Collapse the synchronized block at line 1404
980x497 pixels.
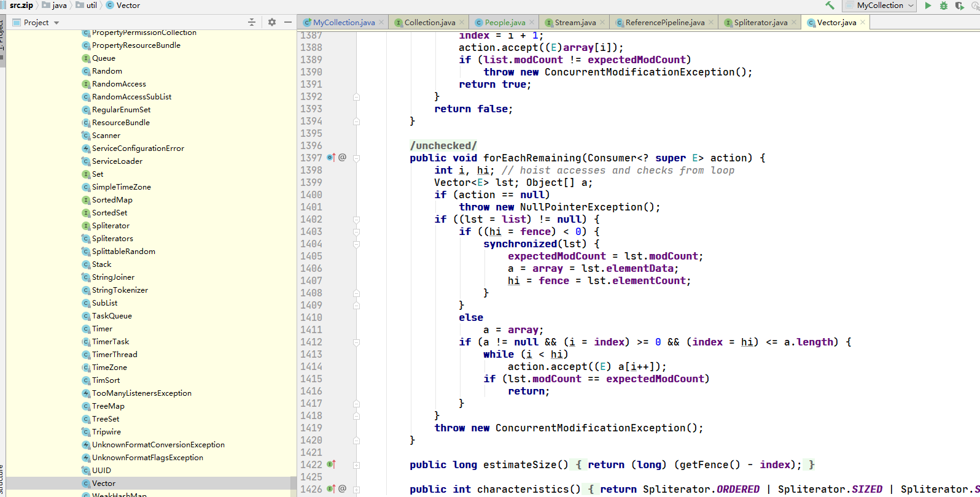click(x=356, y=244)
